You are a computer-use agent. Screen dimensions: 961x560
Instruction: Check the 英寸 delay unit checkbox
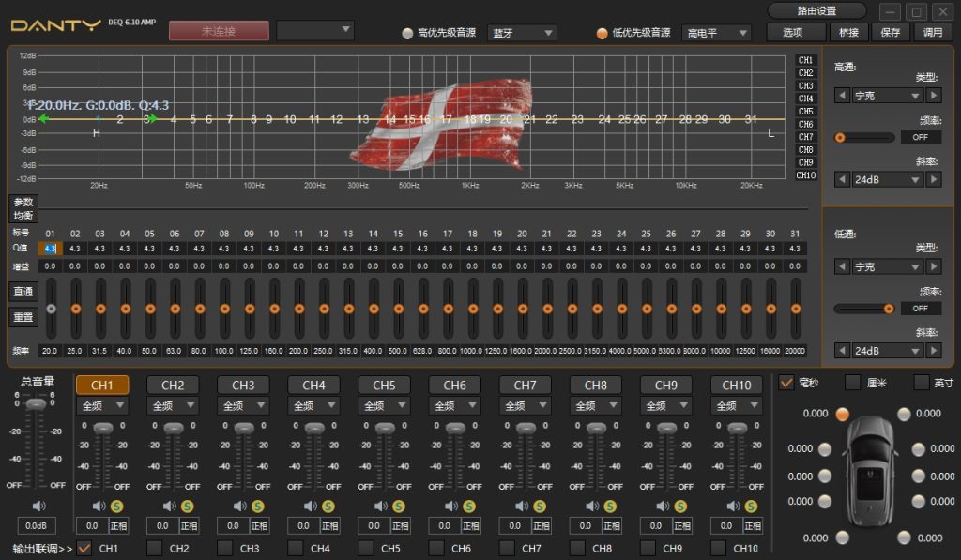tap(921, 383)
